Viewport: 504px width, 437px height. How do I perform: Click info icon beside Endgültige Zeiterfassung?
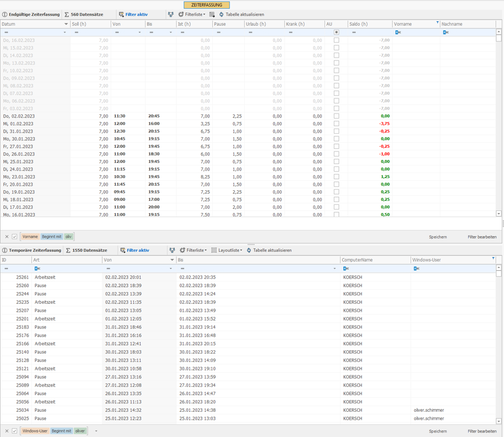click(x=5, y=15)
